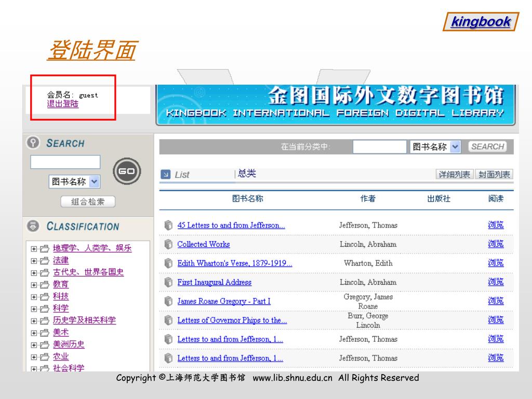
Task: Click the book icon beside Collected Works
Action: point(168,244)
